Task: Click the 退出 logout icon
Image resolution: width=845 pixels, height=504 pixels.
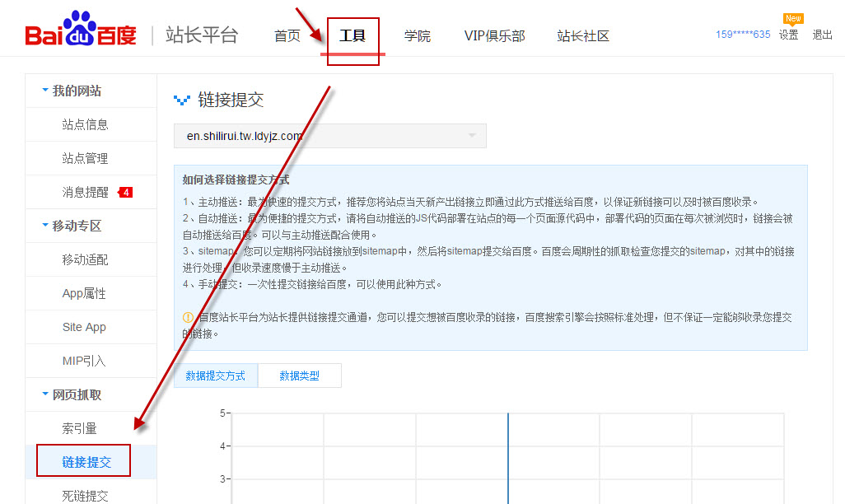Action: [x=821, y=35]
